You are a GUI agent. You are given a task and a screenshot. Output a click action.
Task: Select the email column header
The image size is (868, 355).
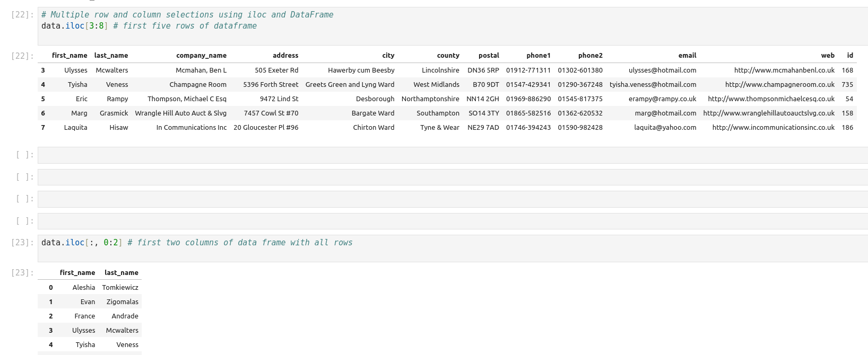(x=687, y=56)
